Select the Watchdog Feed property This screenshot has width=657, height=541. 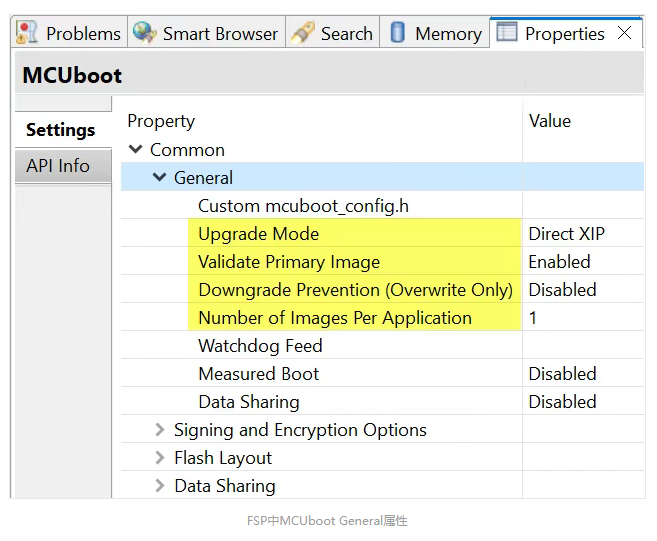tap(260, 346)
